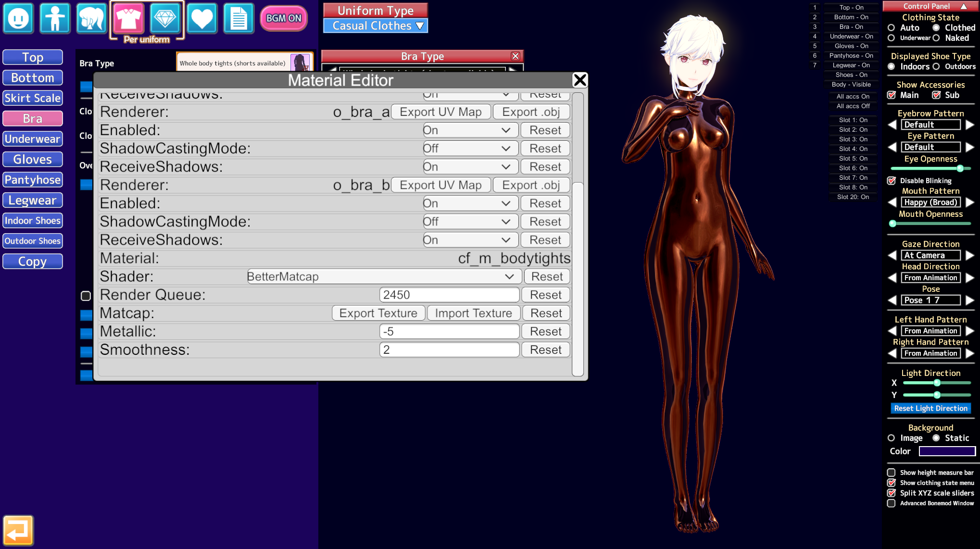Screen dimensions: 980x549
Task: Select Image background option
Action: (892, 438)
